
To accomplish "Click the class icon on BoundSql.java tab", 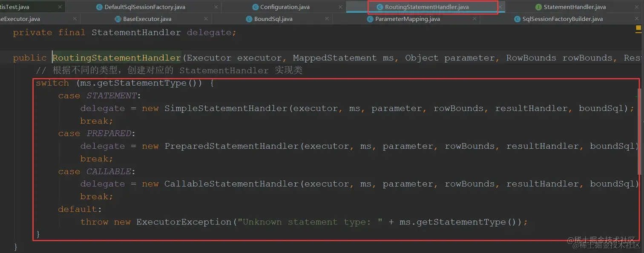I will (x=250, y=19).
